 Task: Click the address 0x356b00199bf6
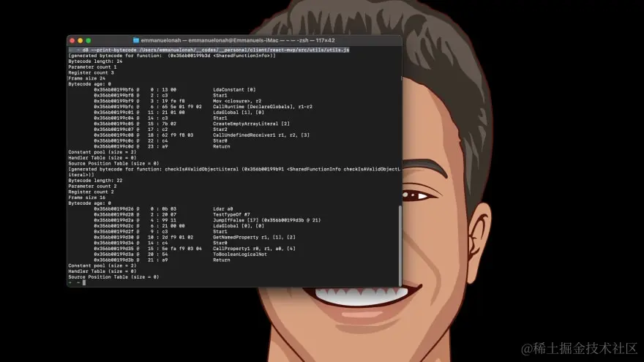click(x=113, y=89)
